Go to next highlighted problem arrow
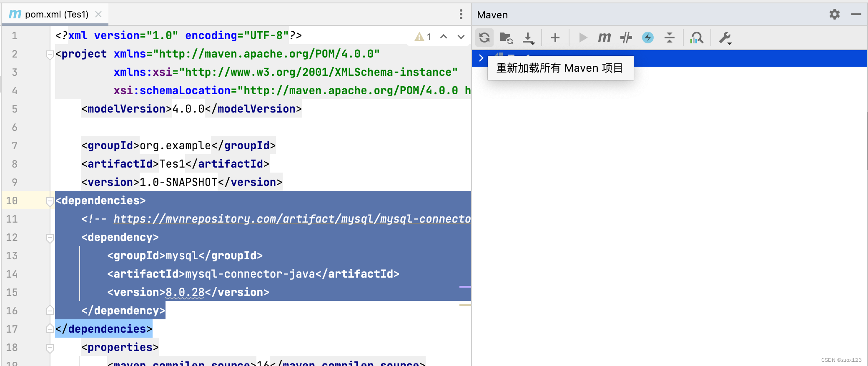 pos(461,37)
